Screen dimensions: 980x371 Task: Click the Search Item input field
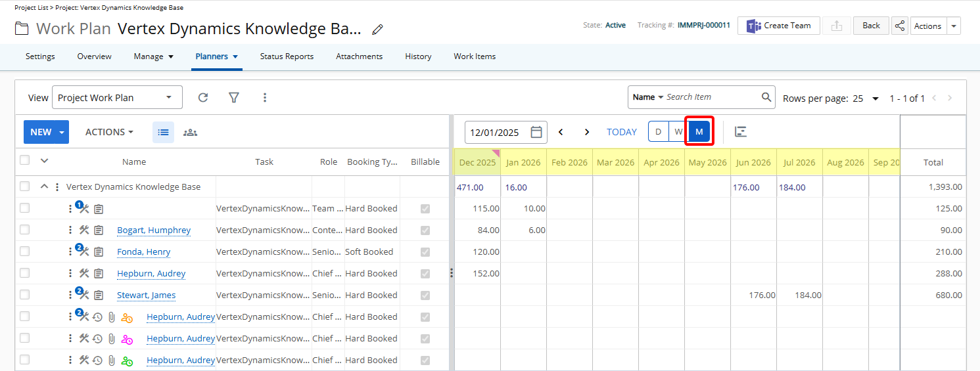coord(711,97)
